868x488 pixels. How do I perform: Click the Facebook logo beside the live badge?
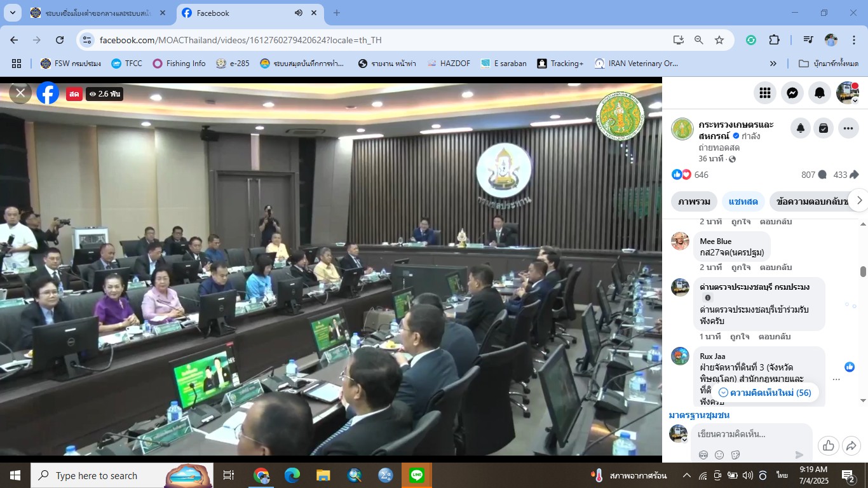(48, 93)
